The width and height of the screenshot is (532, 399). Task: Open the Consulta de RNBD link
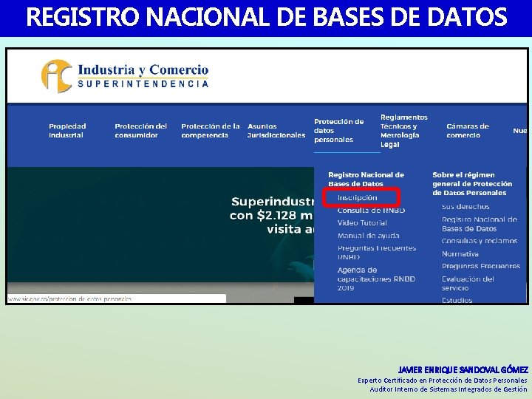coord(371,211)
